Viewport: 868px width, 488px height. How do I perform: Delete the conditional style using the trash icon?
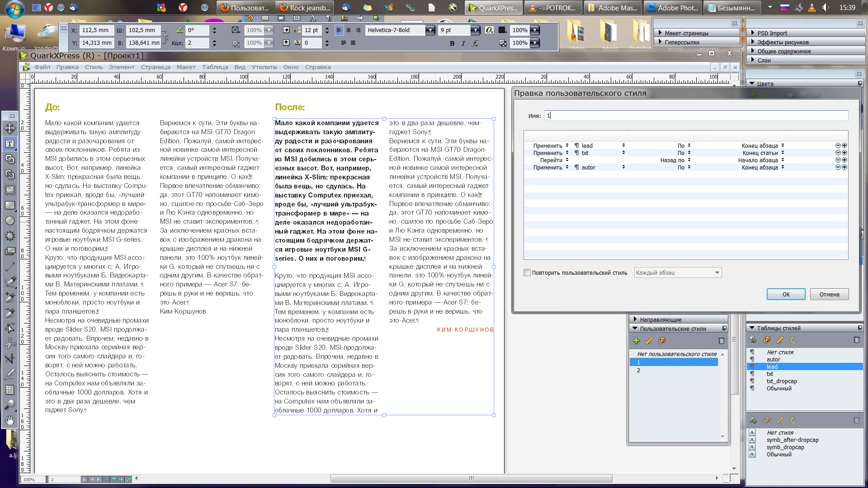[x=721, y=340]
